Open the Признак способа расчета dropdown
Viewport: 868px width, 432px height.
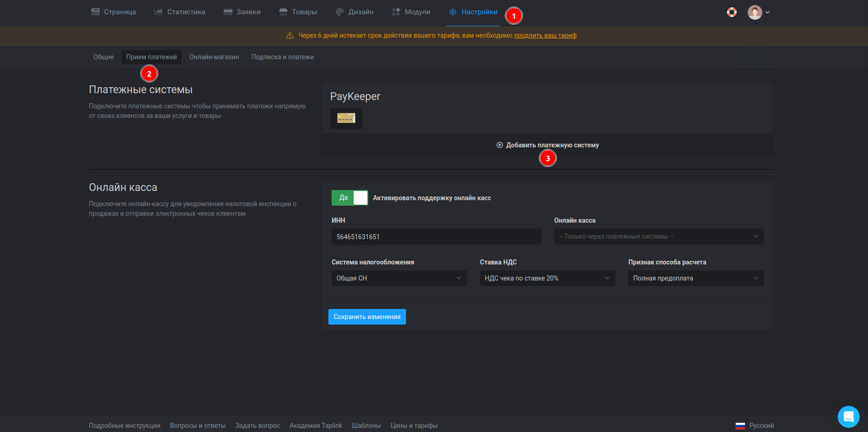pos(696,278)
